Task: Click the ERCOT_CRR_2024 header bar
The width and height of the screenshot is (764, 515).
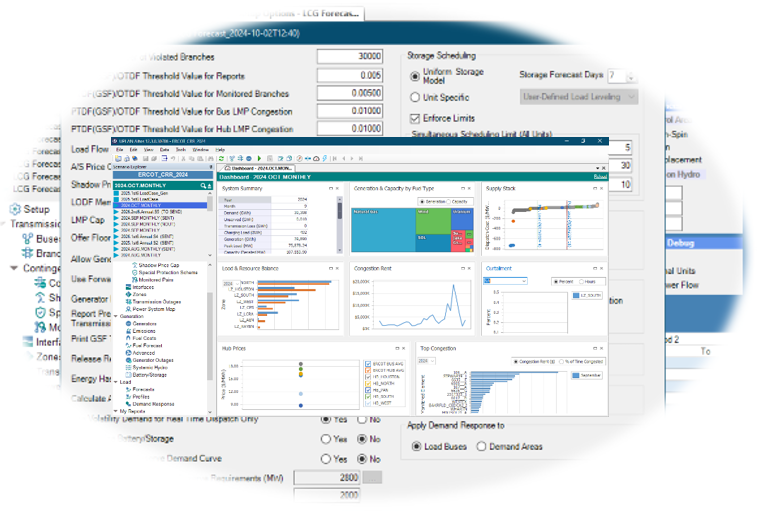Action: pyautogui.click(x=162, y=175)
